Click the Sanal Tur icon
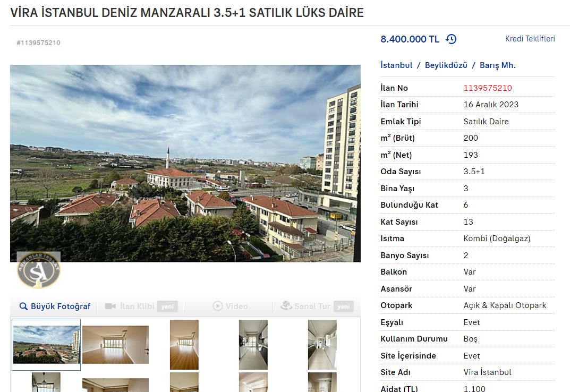The width and height of the screenshot is (570, 392). [286, 306]
